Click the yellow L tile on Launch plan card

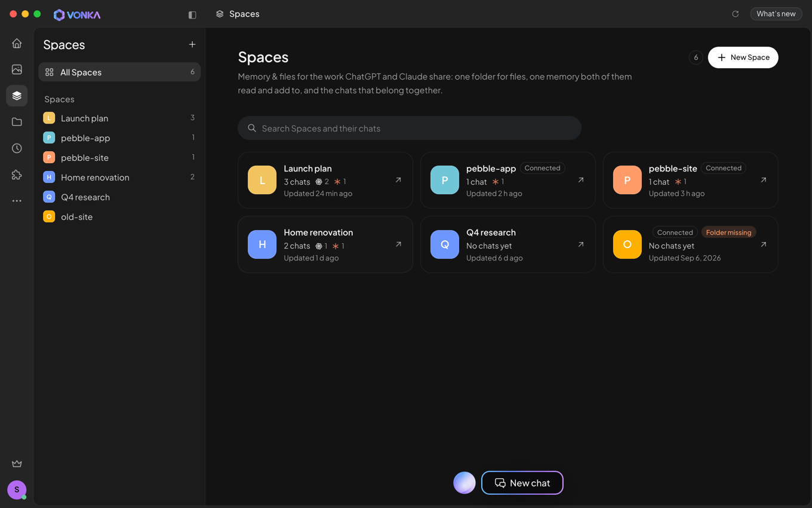(x=262, y=180)
